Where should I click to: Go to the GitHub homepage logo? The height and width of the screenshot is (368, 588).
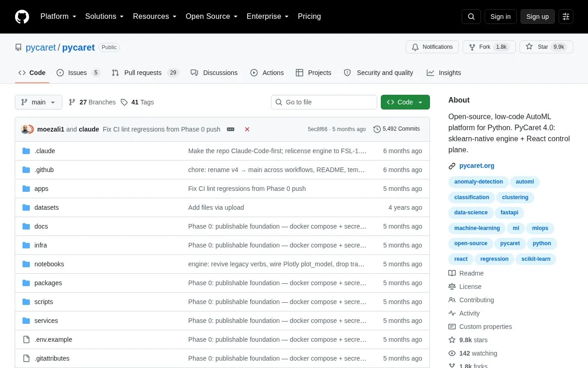22,17
